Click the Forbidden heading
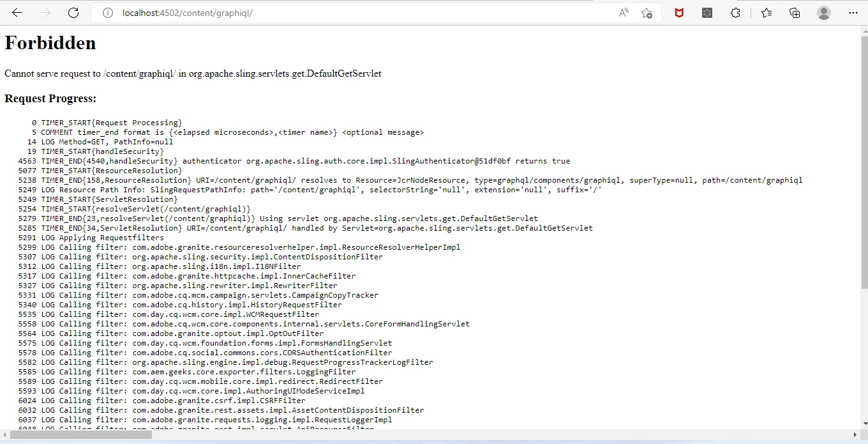The image size is (868, 444). (50, 43)
